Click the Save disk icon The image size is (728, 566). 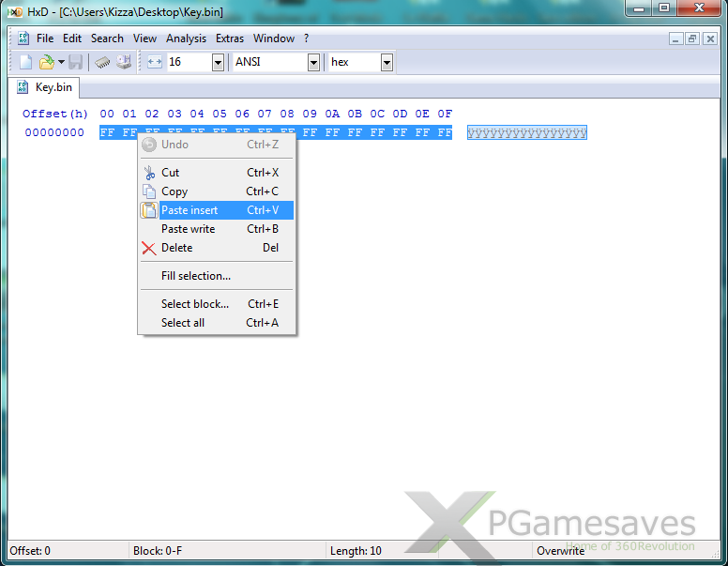(x=75, y=62)
